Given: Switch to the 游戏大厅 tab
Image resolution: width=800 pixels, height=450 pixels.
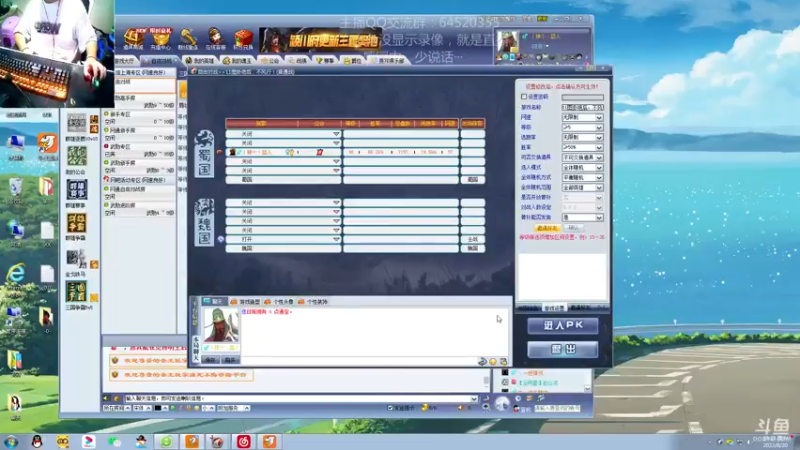Looking at the screenshot, I should (x=124, y=61).
